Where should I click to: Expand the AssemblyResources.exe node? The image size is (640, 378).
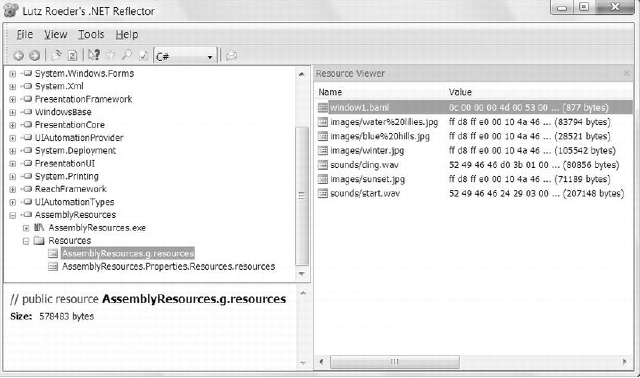tap(26, 228)
